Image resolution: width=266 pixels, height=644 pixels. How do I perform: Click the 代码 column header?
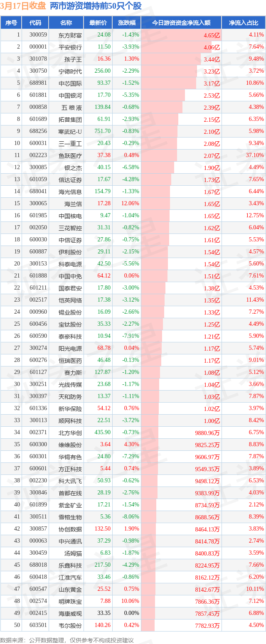click(35, 23)
